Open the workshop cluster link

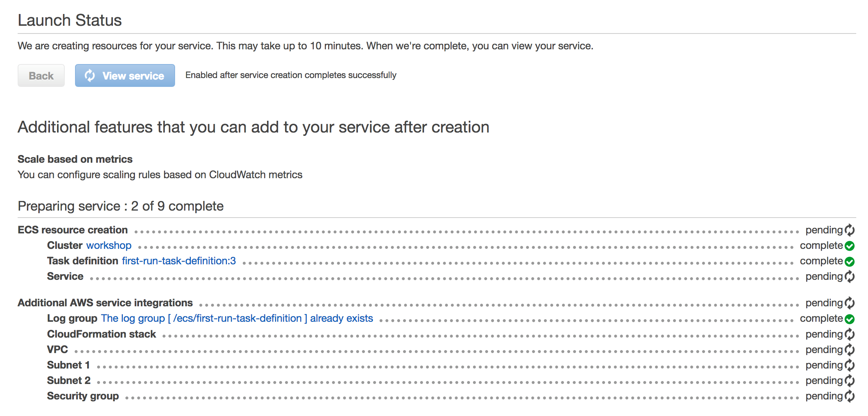(x=109, y=245)
